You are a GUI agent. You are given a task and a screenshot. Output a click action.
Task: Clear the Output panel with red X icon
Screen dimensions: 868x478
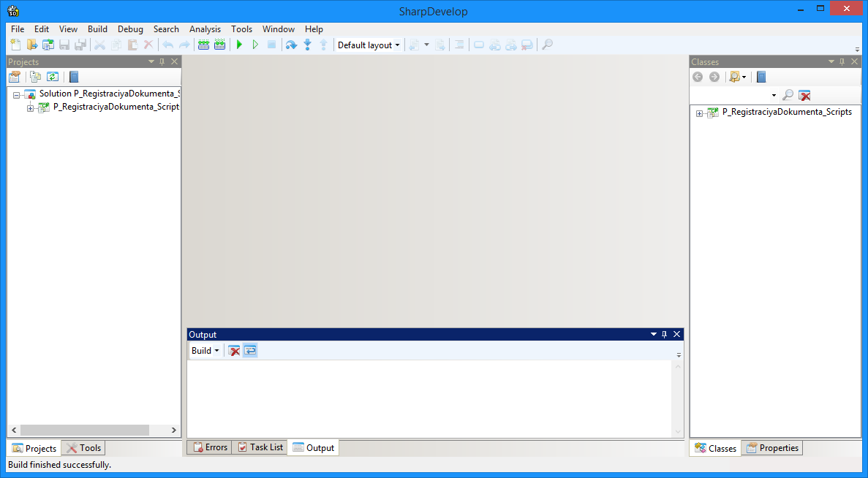(234, 351)
